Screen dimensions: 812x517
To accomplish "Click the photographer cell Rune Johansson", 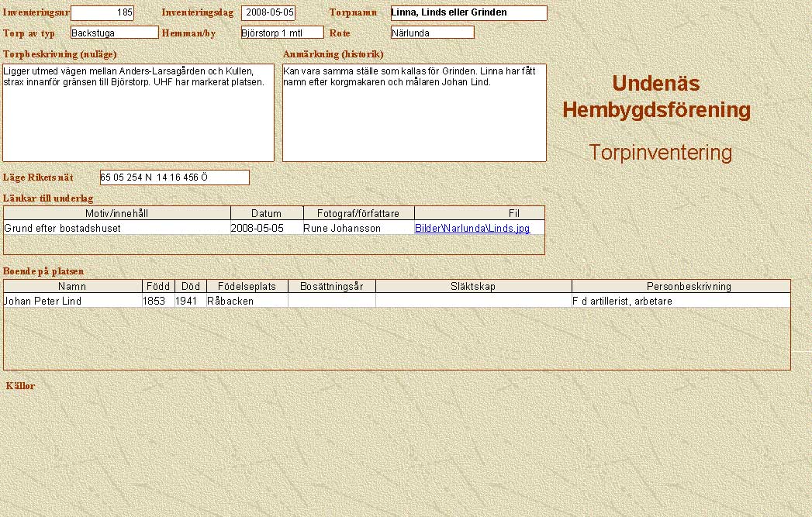I will [x=342, y=229].
